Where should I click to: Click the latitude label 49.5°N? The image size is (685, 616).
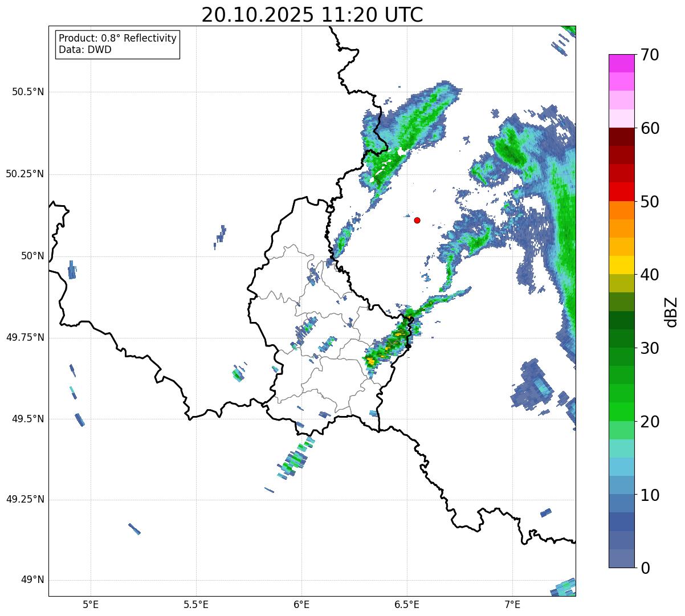28,419
